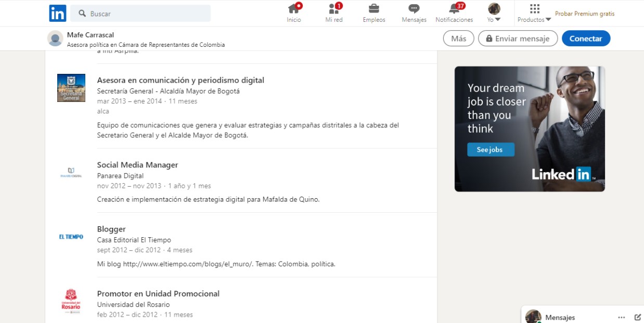The width and height of the screenshot is (644, 323).
Task: Open the Inicio home feed
Action: [x=294, y=13]
